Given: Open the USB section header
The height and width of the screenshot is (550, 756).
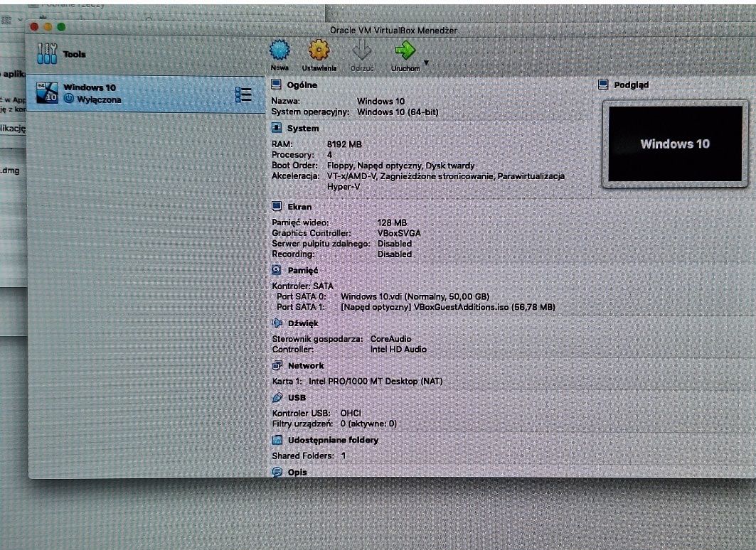Looking at the screenshot, I should click(297, 398).
